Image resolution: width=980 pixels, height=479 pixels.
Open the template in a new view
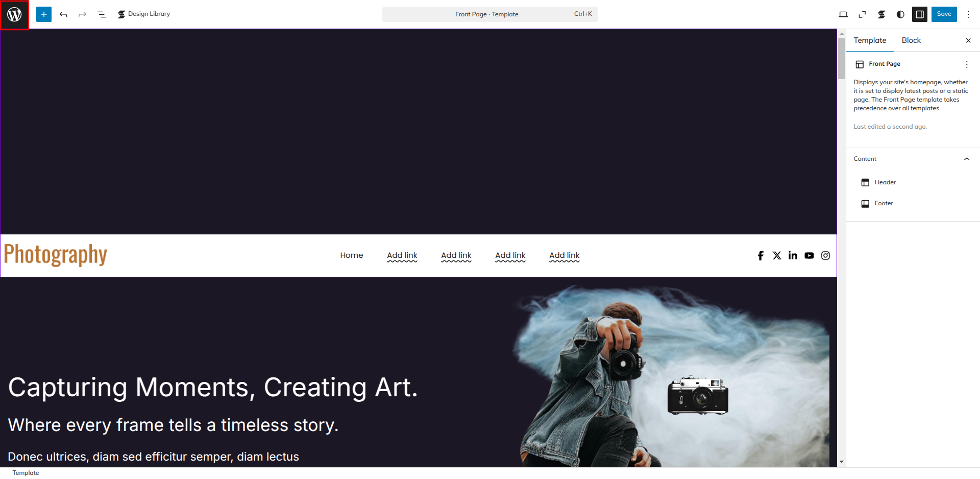pos(862,14)
